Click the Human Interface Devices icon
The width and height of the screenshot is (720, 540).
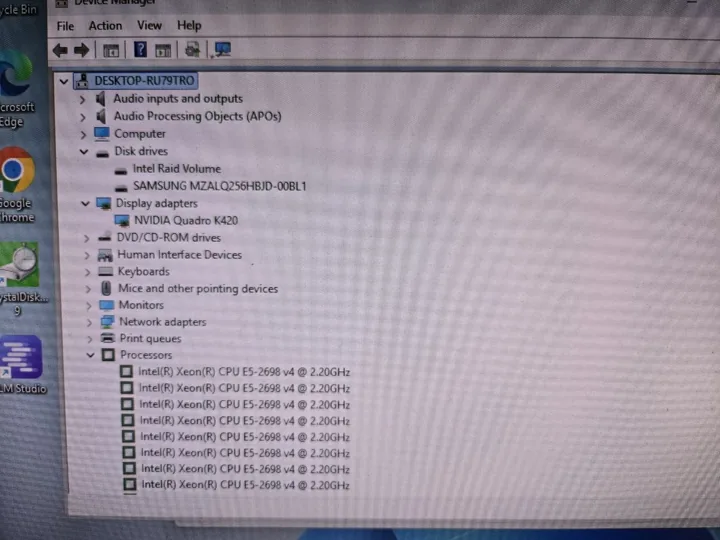(105, 255)
